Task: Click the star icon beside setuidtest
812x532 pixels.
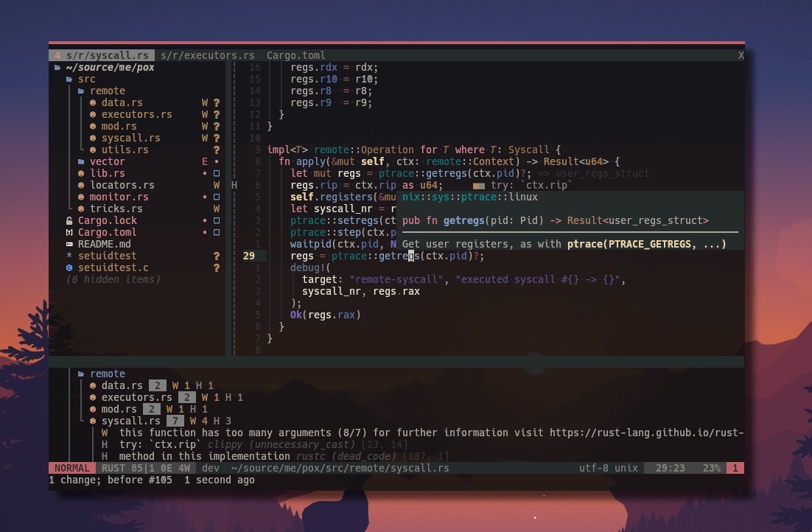Action: [69, 256]
